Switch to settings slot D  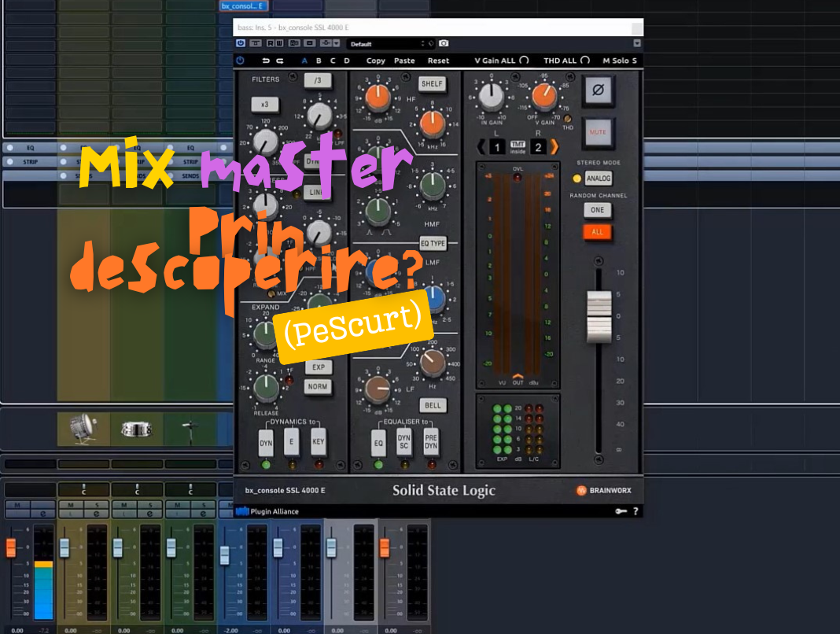(347, 61)
